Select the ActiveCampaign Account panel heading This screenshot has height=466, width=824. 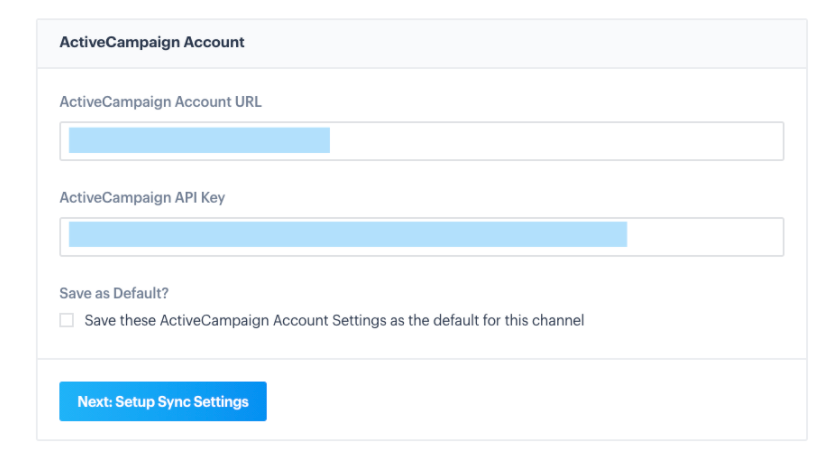click(152, 42)
